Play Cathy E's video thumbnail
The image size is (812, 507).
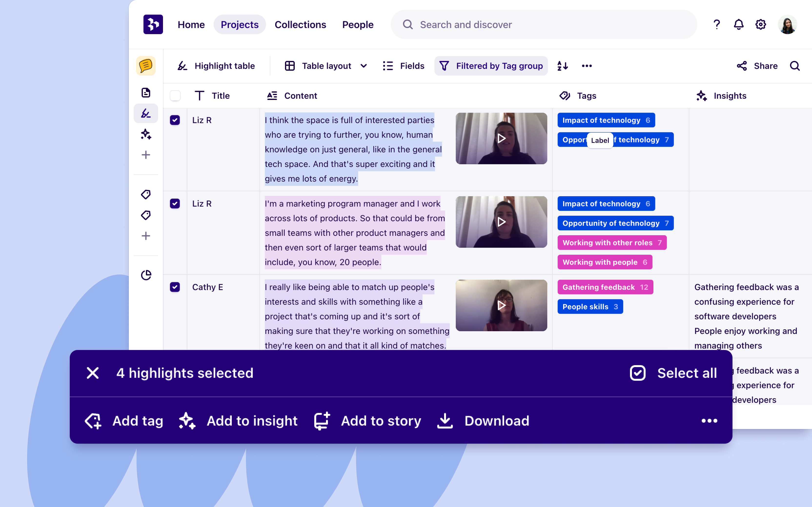(x=501, y=305)
